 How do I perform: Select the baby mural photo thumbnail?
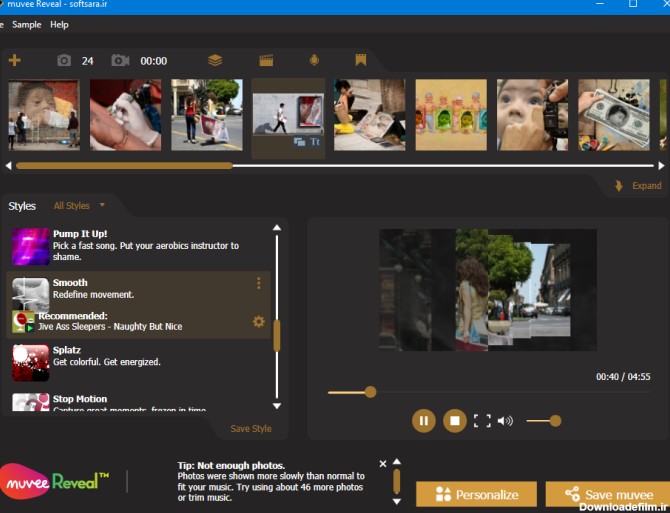[x=44, y=115]
